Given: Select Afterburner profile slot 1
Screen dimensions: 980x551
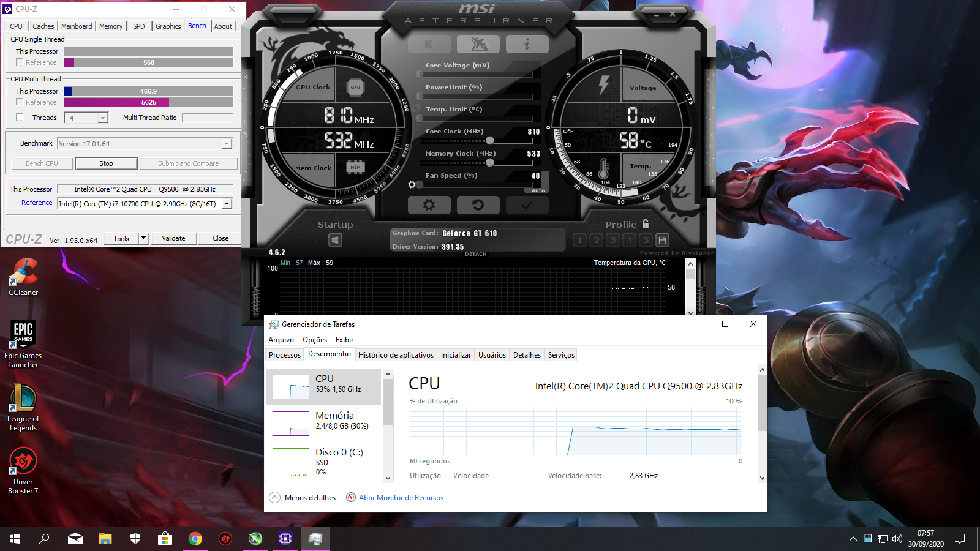Looking at the screenshot, I should [x=579, y=240].
